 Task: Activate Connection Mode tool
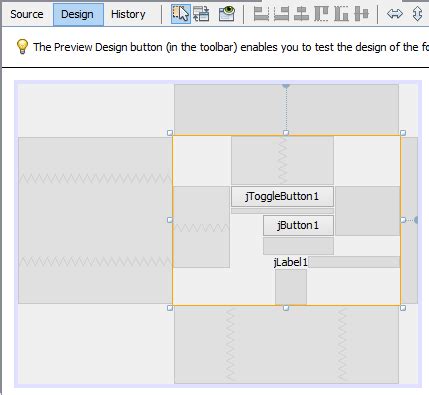tap(201, 14)
